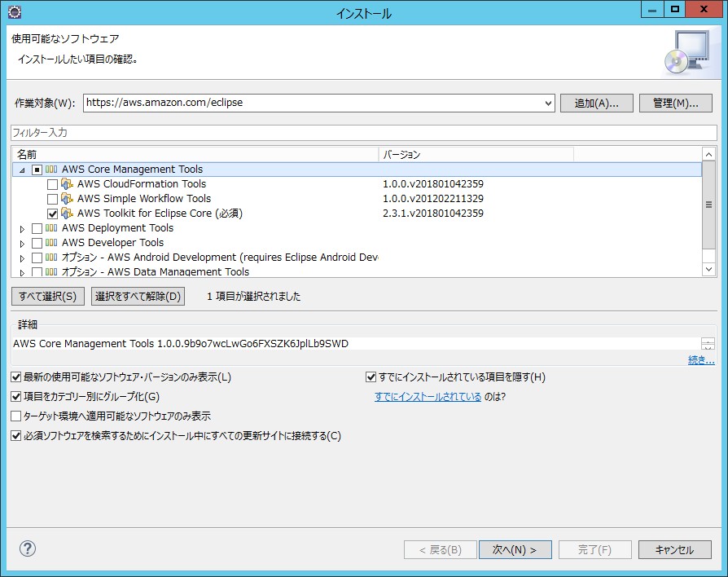Click the AWS Developer Tools category icon
The width and height of the screenshot is (728, 577).
pyautogui.click(x=51, y=243)
